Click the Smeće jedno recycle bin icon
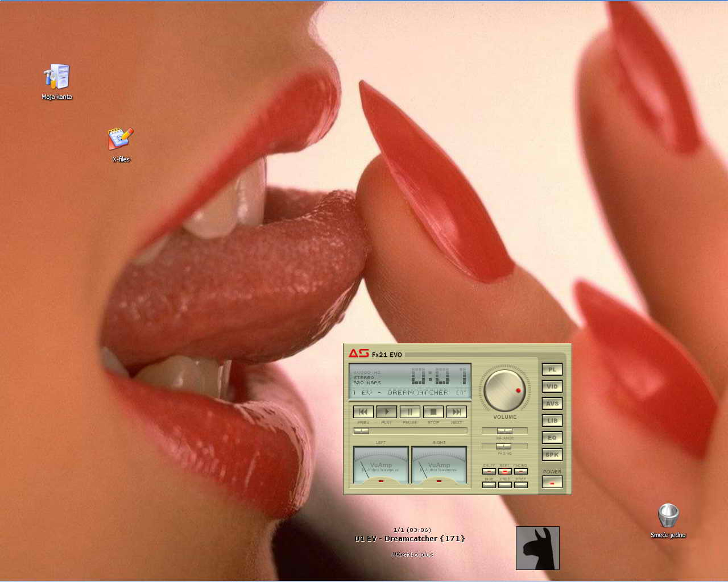This screenshot has height=582, width=728. 668,521
